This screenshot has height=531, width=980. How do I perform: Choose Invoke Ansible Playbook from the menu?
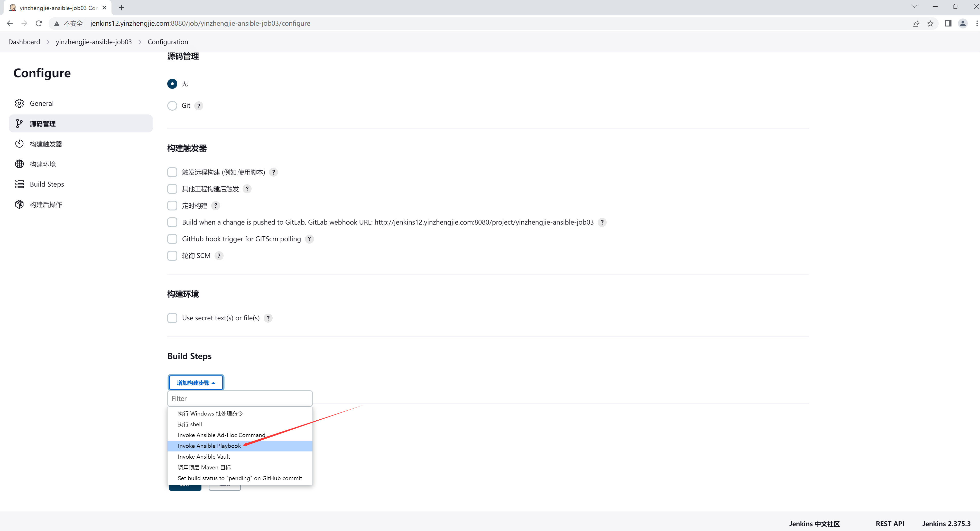click(209, 446)
